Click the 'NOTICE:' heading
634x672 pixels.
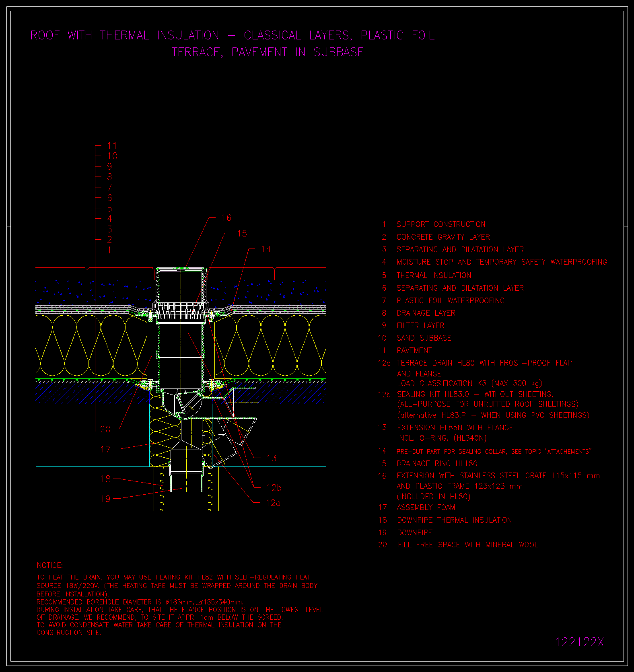coord(50,565)
